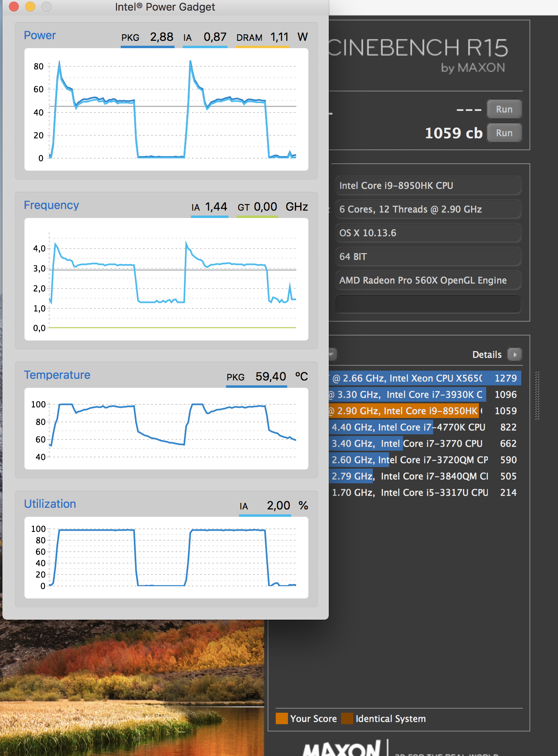Click the GT frequency value 0,00
This screenshot has height=756, width=558.
click(266, 207)
